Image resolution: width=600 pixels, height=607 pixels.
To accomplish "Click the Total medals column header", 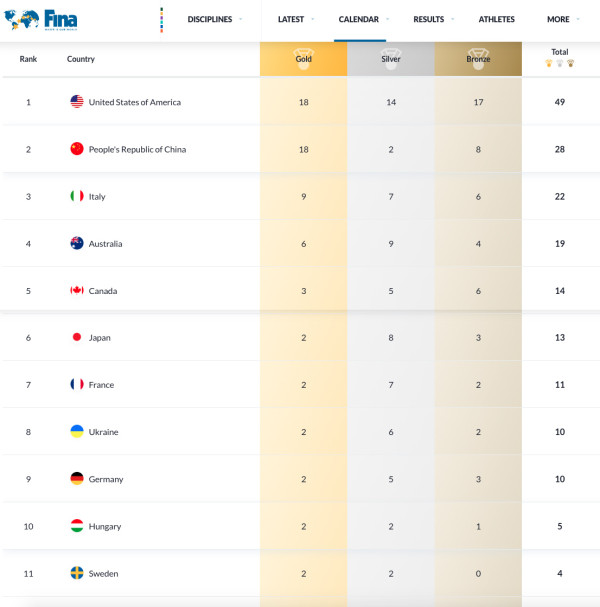I will coord(560,57).
